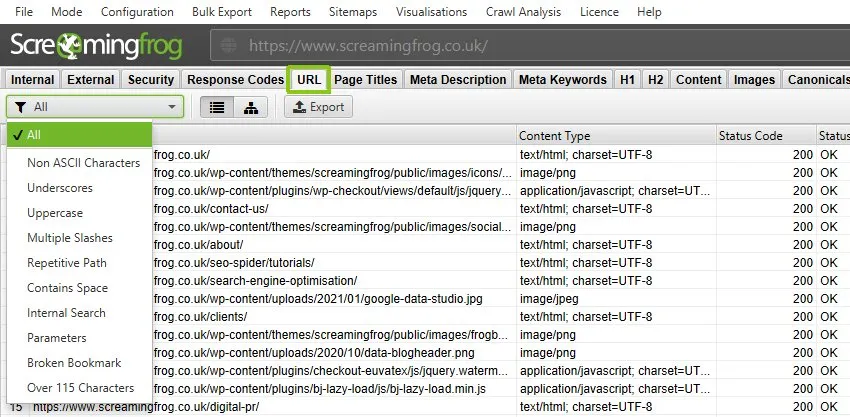Switch to the Response Codes tab
Screen dimensions: 850x417
click(x=235, y=80)
